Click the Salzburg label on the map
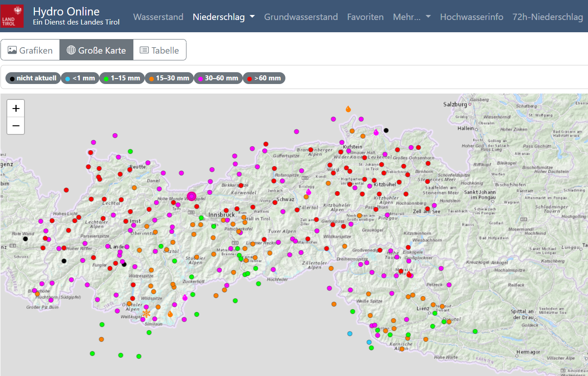The width and height of the screenshot is (588, 376). (x=456, y=104)
